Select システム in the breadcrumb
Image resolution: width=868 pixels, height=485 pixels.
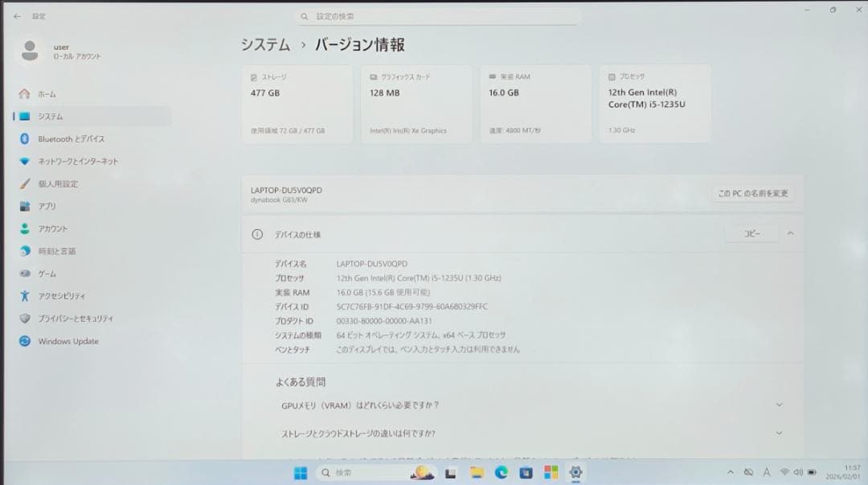(264, 46)
